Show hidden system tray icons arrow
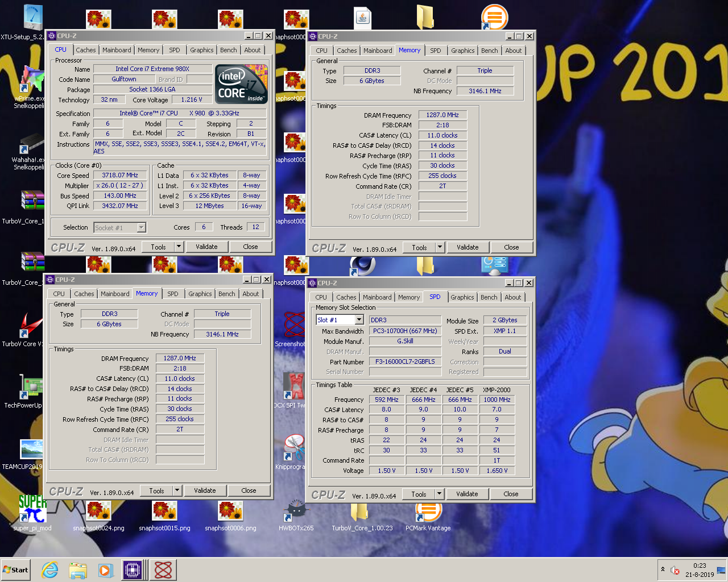Screen dimensions: 728x582 (x=663, y=569)
